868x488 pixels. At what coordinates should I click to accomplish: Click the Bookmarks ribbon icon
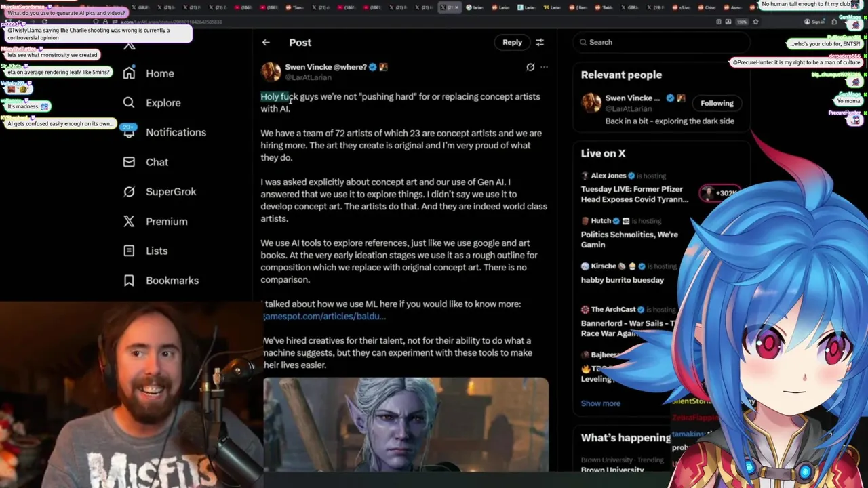[129, 281]
